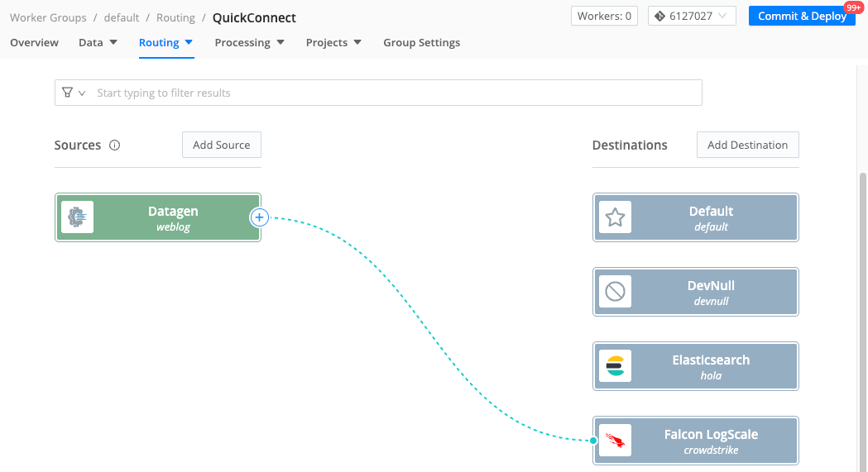Open the Data tab

point(91,42)
